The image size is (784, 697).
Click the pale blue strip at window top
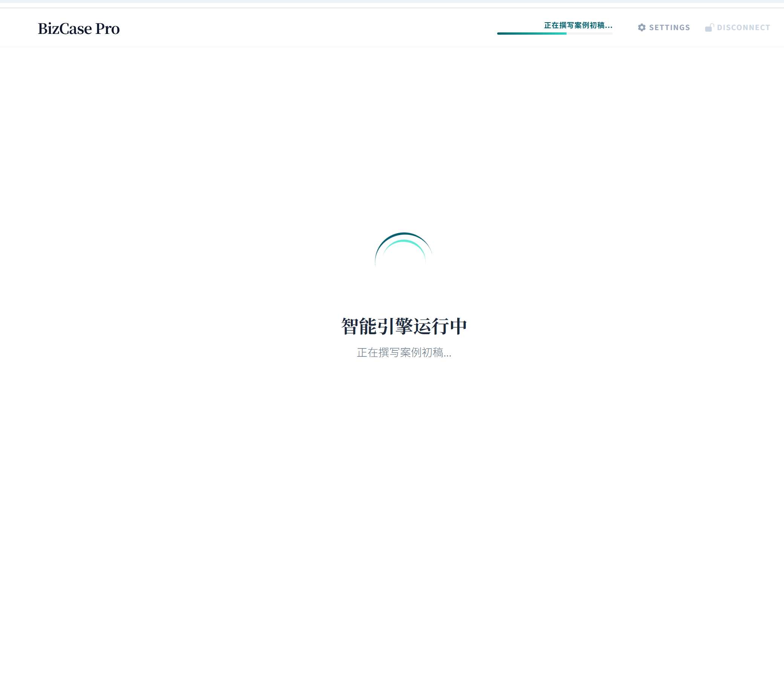[392, 2]
